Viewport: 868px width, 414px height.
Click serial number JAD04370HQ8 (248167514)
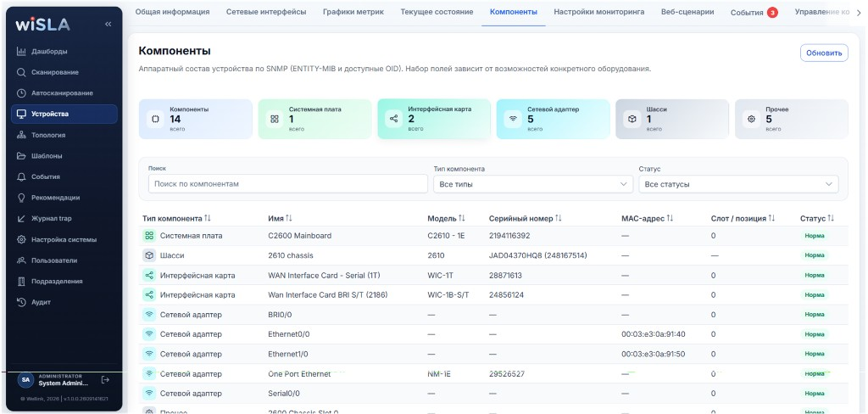click(538, 255)
